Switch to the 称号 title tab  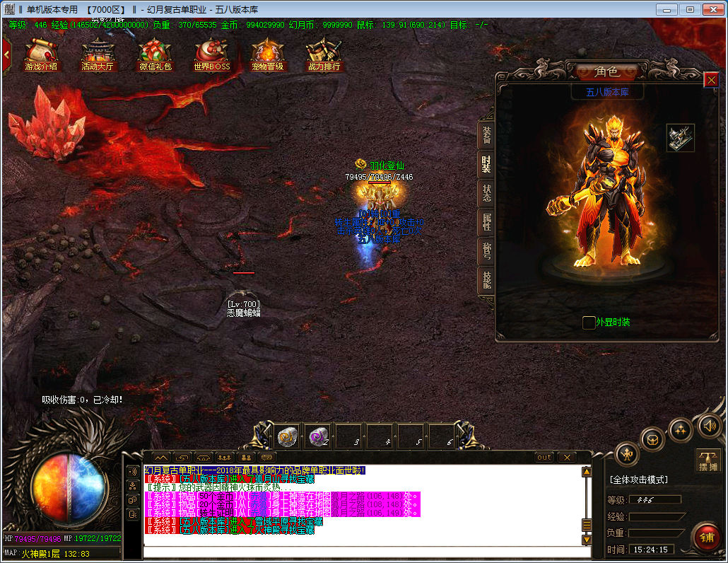pyautogui.click(x=486, y=251)
